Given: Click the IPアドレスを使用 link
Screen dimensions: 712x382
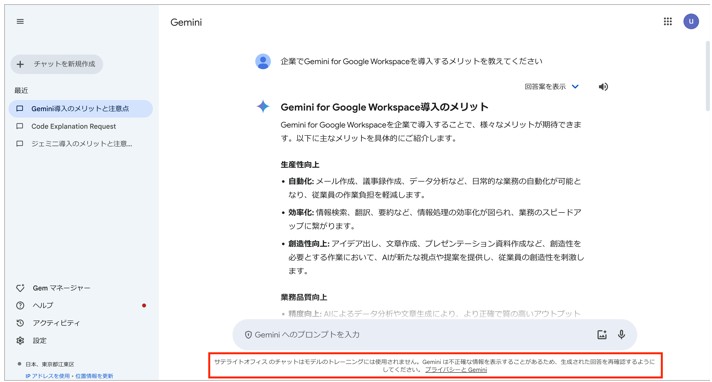Looking at the screenshot, I should [48, 376].
